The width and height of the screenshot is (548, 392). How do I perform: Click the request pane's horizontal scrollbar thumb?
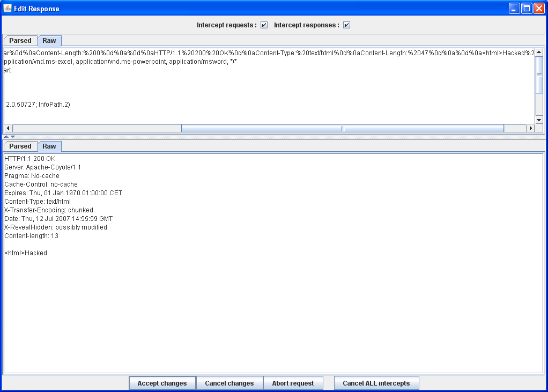click(342, 128)
